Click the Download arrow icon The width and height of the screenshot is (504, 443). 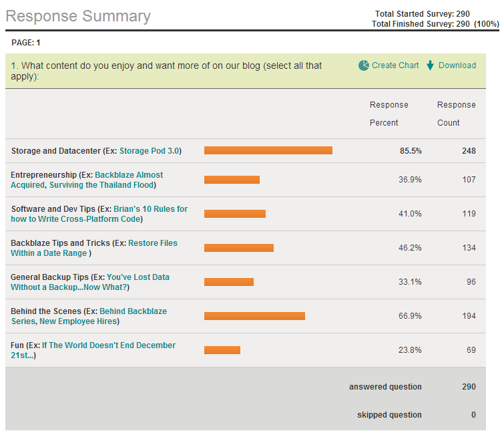(x=431, y=65)
